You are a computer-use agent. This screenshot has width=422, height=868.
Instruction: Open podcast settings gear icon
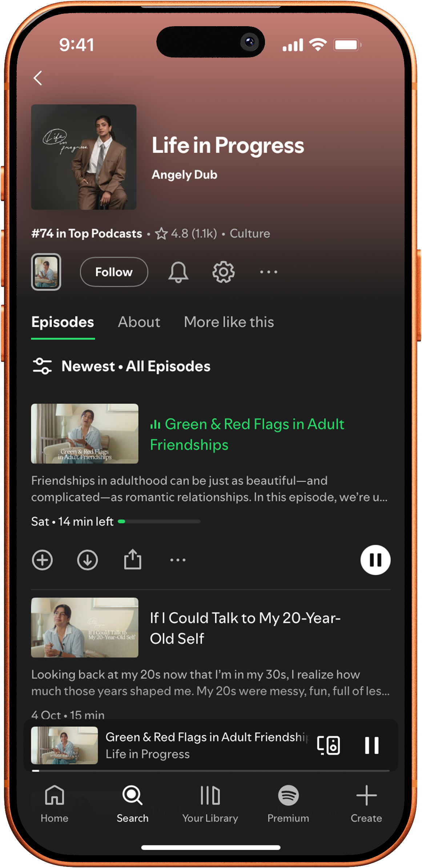(223, 272)
